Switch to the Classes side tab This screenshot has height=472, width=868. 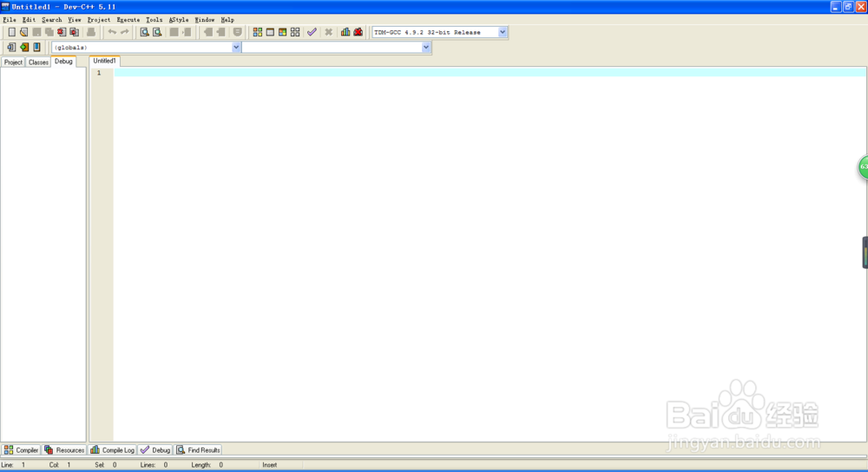click(x=38, y=62)
